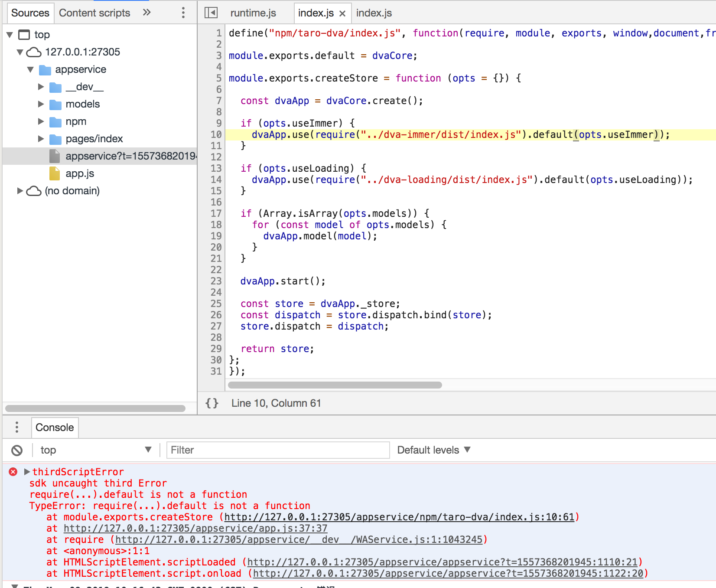Click the 'module.exports.default = dvaCore;' line

323,56
